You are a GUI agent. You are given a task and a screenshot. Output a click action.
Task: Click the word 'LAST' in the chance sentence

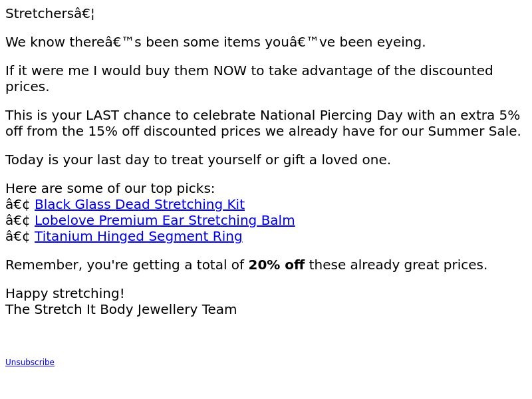click(102, 115)
